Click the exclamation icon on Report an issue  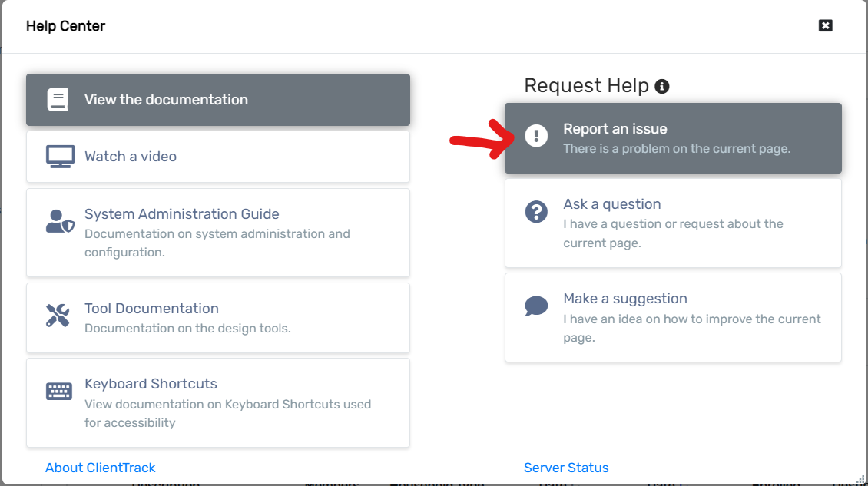coord(536,137)
